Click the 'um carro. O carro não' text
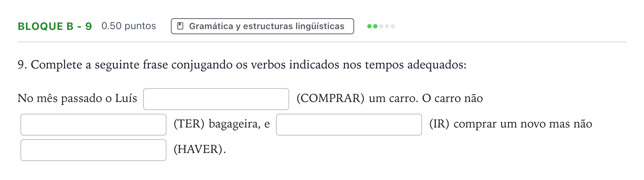 (426, 98)
